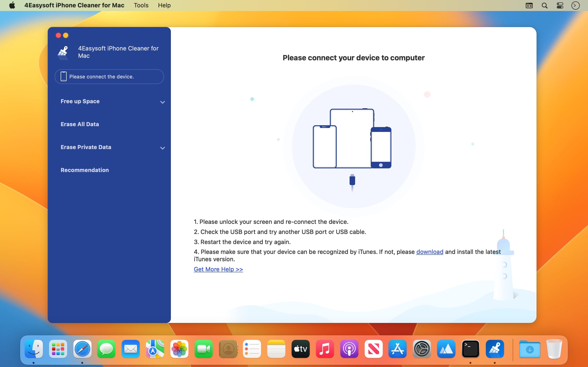Click the Please connect the device field
This screenshot has width=588, height=367.
click(x=109, y=76)
